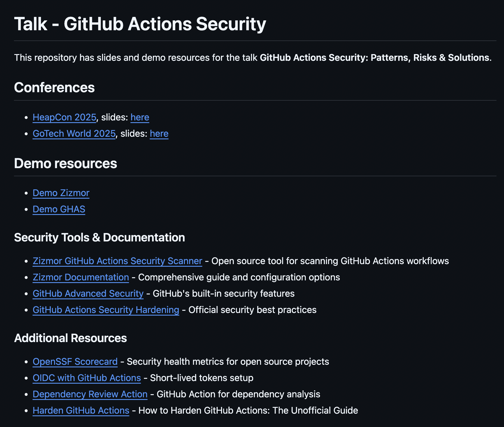Click the Demo resources section heading
Viewport: 504px width, 427px height.
66,163
